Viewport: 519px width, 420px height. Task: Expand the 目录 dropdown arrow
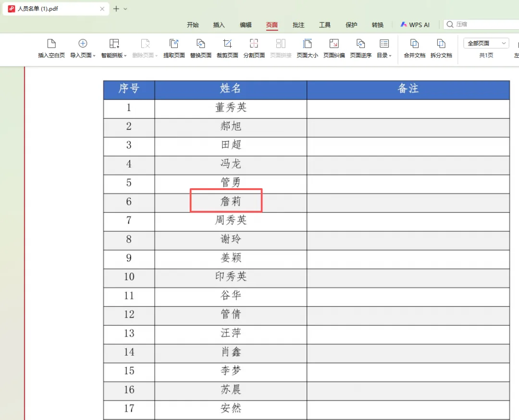click(390, 56)
